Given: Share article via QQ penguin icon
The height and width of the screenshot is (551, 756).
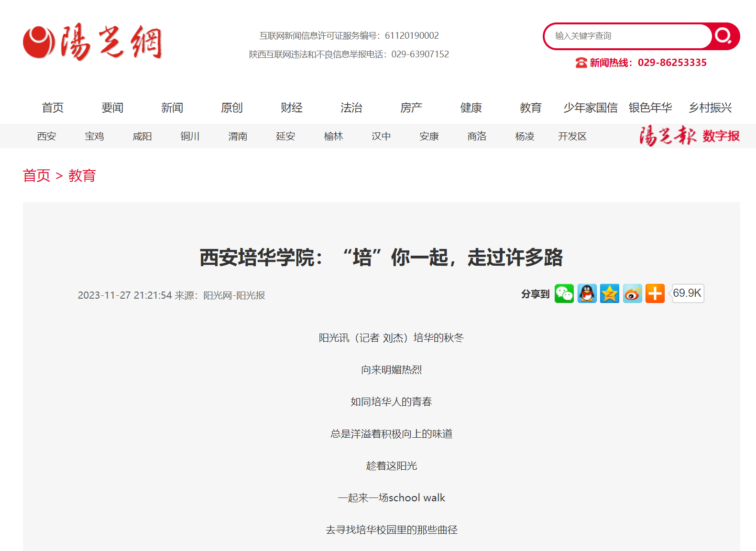Looking at the screenshot, I should pos(587,293).
